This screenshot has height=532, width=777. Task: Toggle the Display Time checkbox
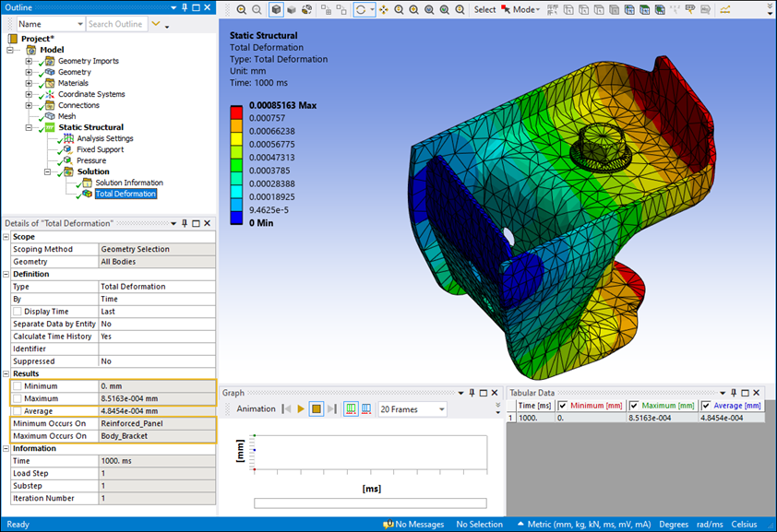coord(18,312)
